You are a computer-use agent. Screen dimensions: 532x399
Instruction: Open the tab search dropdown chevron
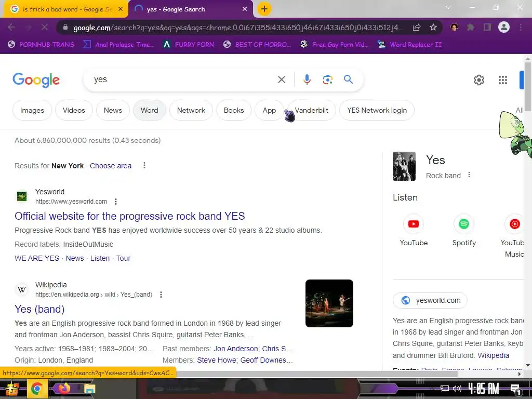448,7
